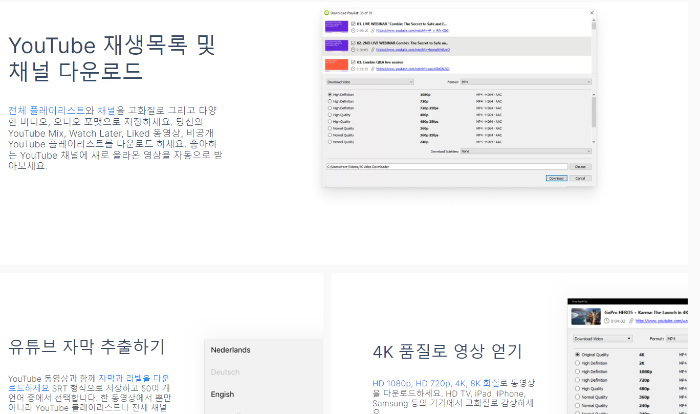Click the heading YouTube 재생목록 및 채널 다운로드
700x414 pixels.
pyautogui.click(x=112, y=58)
